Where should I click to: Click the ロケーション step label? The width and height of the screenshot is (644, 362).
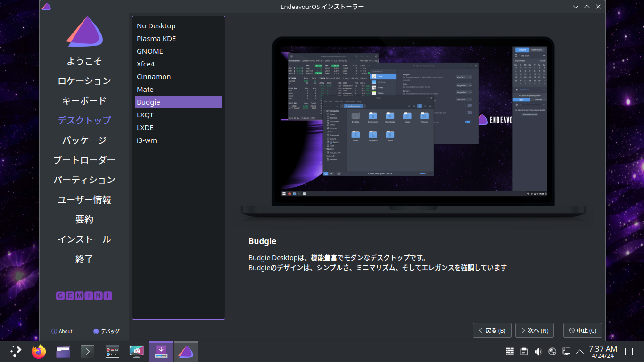(x=84, y=81)
